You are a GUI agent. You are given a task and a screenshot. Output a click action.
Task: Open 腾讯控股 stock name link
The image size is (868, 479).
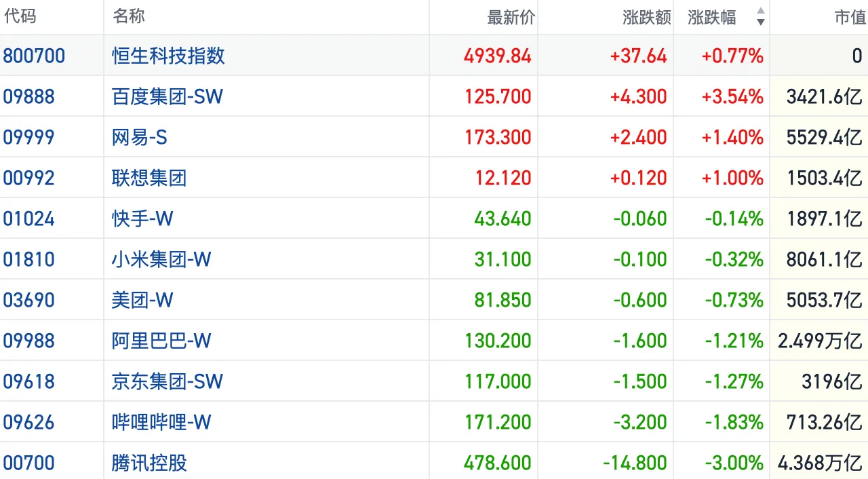click(x=149, y=463)
